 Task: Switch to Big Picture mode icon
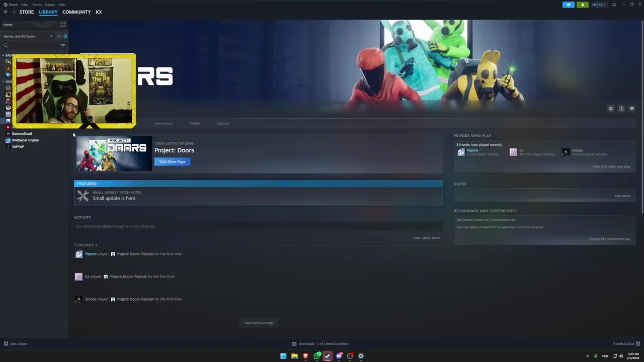pyautogui.click(x=614, y=5)
